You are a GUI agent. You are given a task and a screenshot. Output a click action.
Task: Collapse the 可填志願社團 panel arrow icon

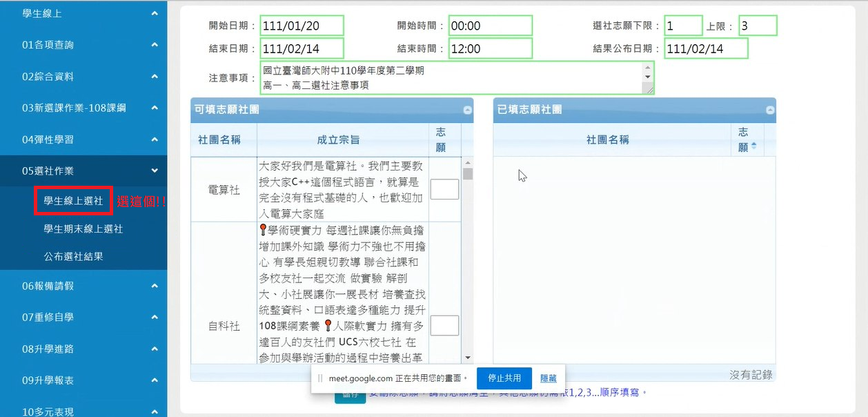pyautogui.click(x=468, y=109)
